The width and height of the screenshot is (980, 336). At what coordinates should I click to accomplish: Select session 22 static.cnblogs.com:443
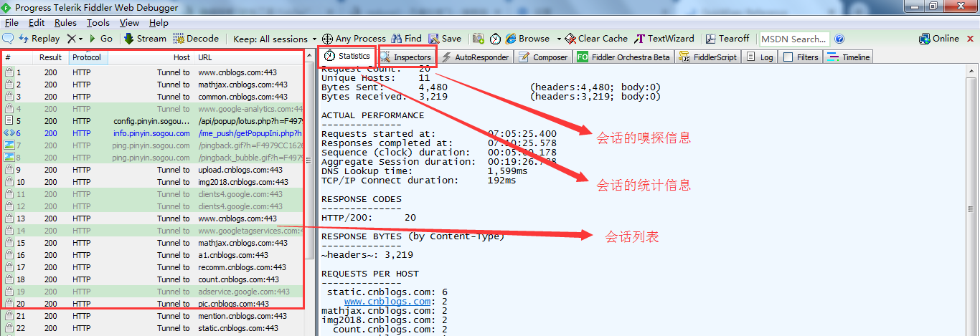pos(152,328)
